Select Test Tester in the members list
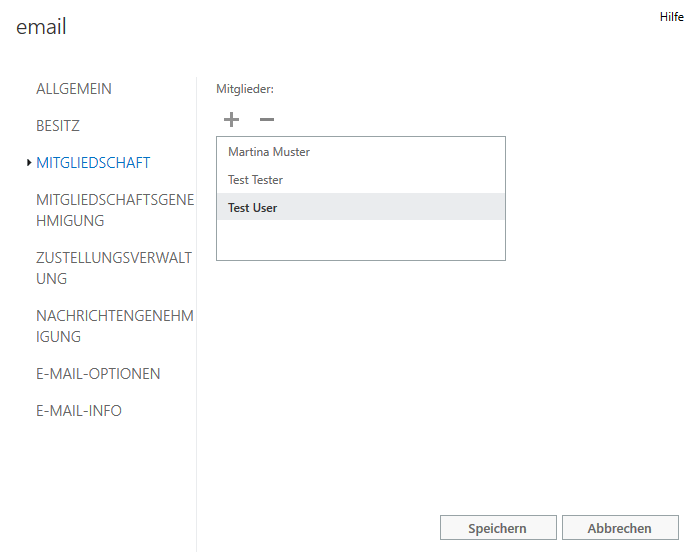 [x=256, y=180]
